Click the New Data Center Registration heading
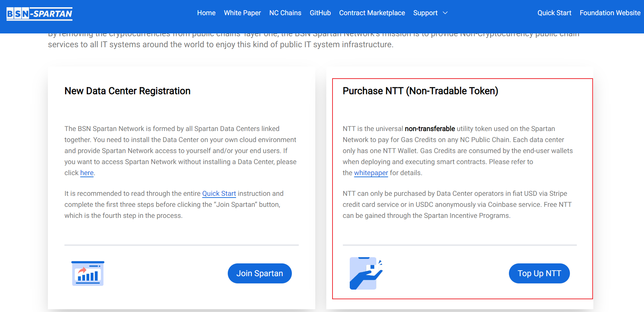 point(127,91)
